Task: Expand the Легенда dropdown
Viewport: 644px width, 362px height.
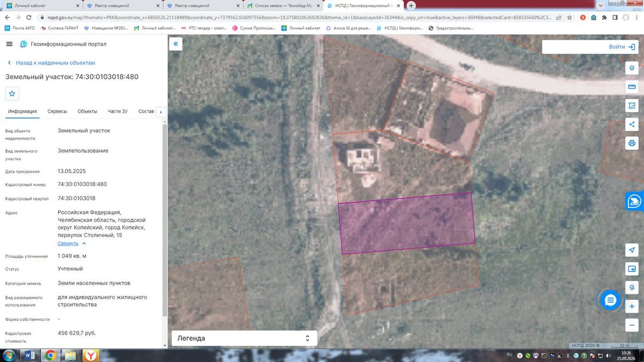Action: [x=244, y=338]
